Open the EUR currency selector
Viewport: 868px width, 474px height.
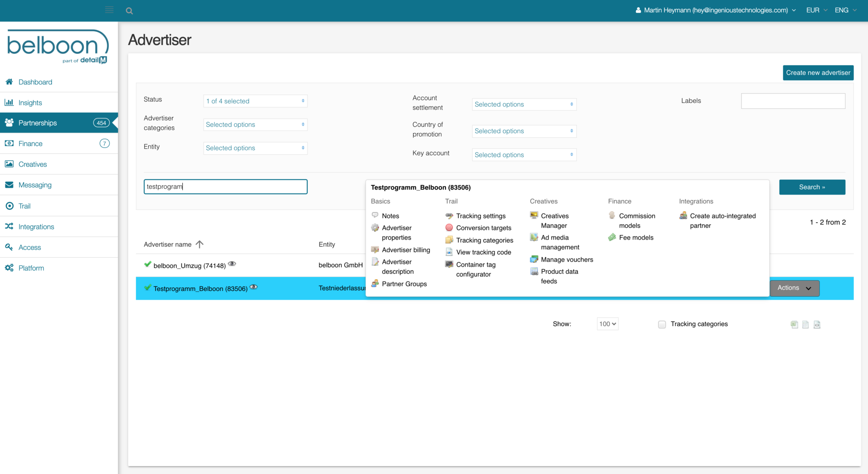816,10
